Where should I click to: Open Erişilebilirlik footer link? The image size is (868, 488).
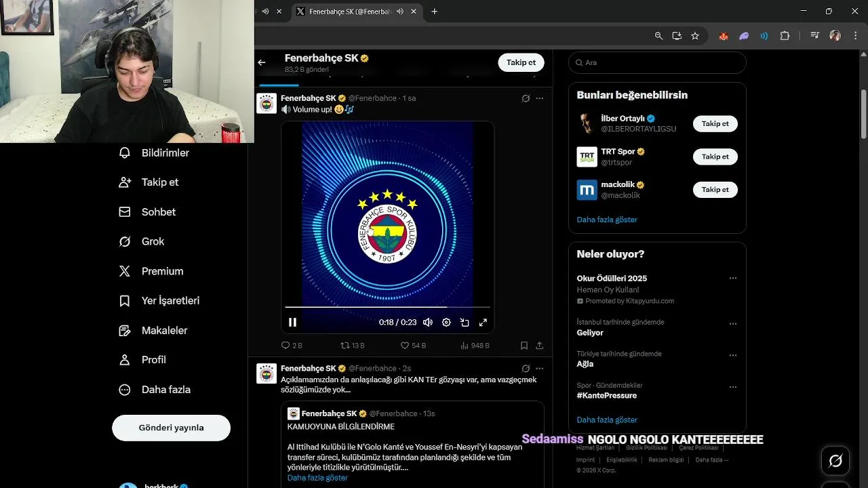(x=622, y=460)
